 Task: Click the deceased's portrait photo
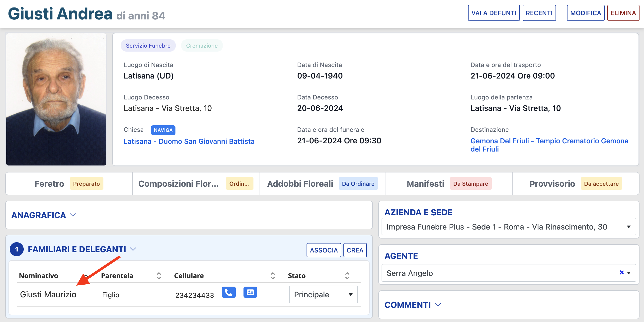(x=56, y=99)
